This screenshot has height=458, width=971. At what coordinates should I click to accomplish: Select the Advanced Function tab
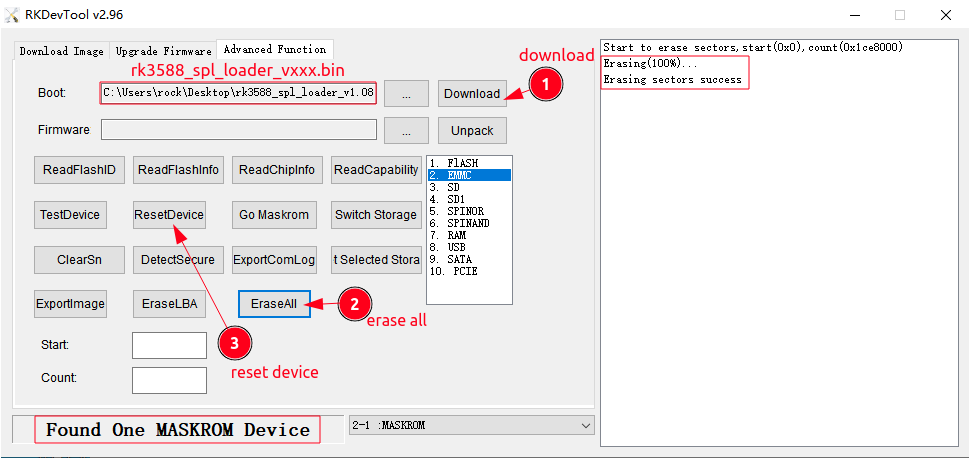coord(274,49)
